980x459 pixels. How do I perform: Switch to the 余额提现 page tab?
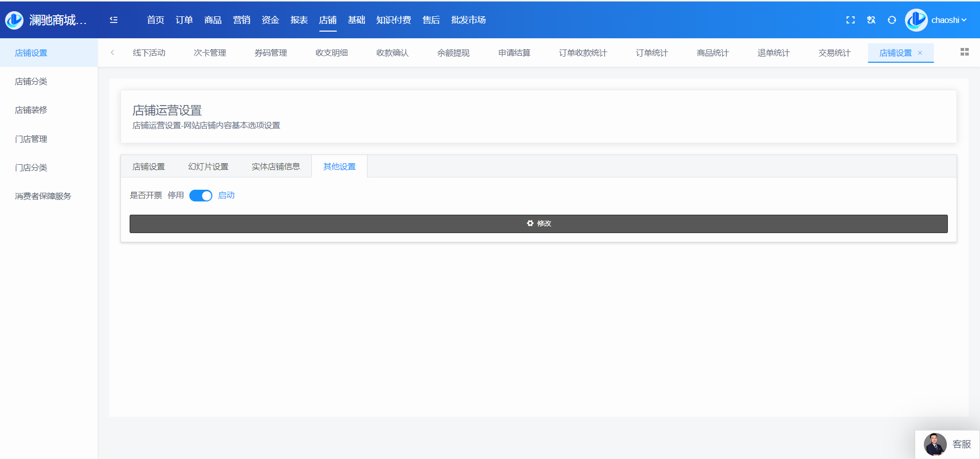click(x=453, y=53)
